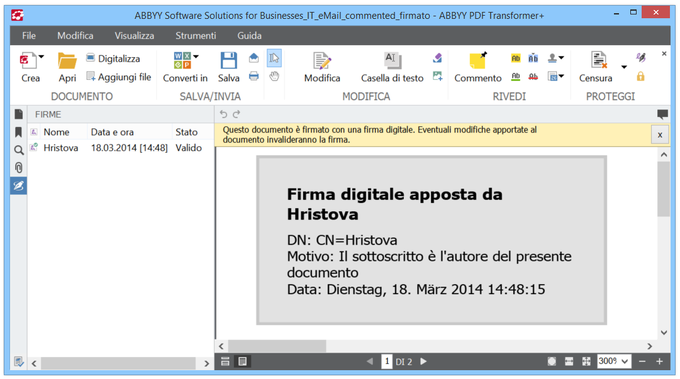
Task: Expand the Censura dropdown arrow
Action: pos(624,67)
